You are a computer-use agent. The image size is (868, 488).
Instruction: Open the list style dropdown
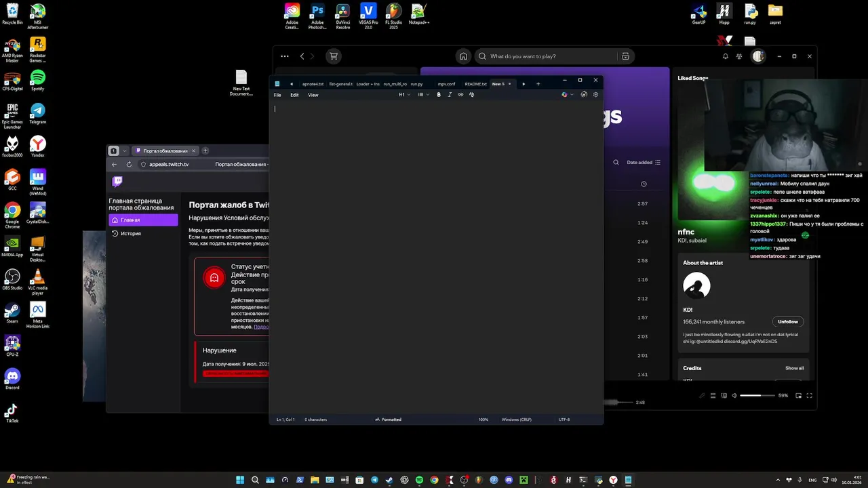(x=423, y=95)
